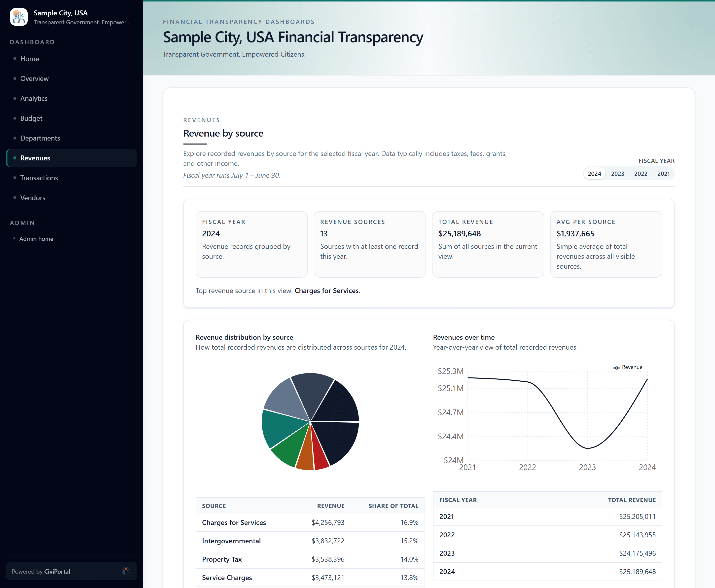Select fiscal year 2021
This screenshot has height=588, width=715.
coord(664,173)
